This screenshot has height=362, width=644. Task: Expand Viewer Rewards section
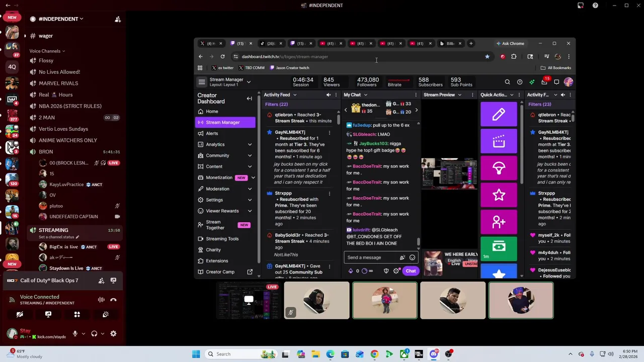tap(225, 211)
